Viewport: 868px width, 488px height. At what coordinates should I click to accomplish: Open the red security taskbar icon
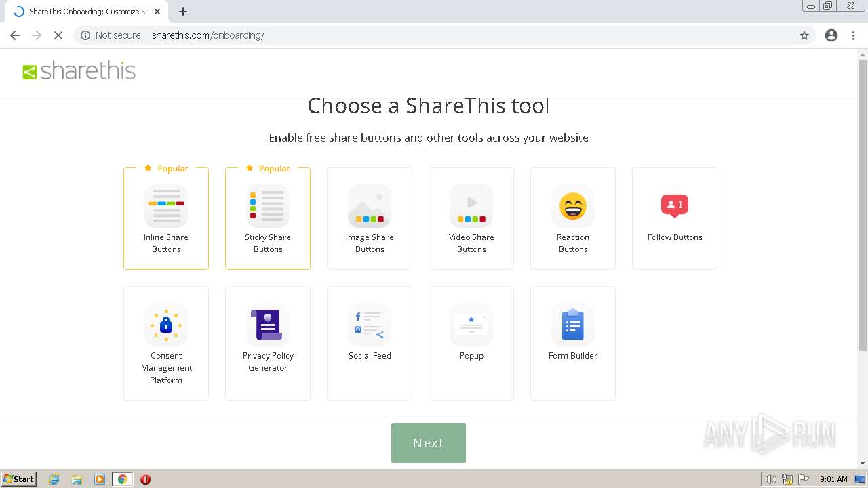tap(145, 479)
